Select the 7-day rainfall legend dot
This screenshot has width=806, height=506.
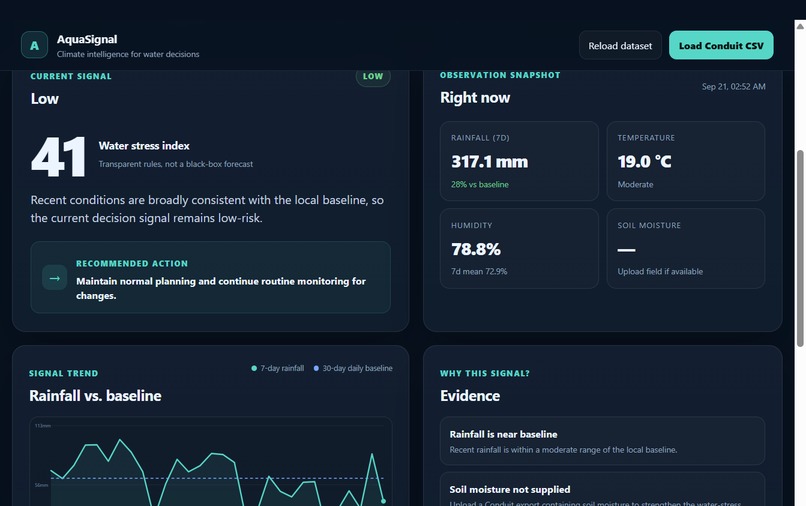(254, 368)
